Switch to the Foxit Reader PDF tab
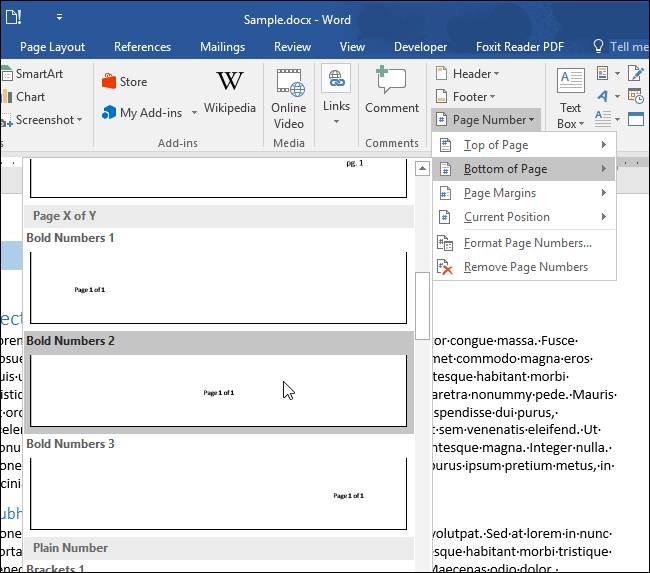 click(520, 47)
